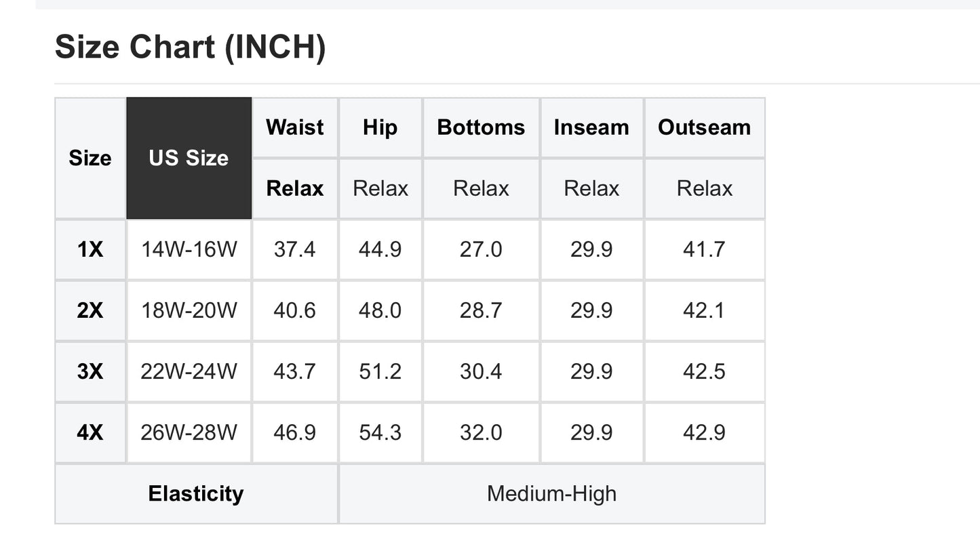Click the Size Chart (INCH) heading
Viewport: 980px width, 538px height.
(x=190, y=47)
